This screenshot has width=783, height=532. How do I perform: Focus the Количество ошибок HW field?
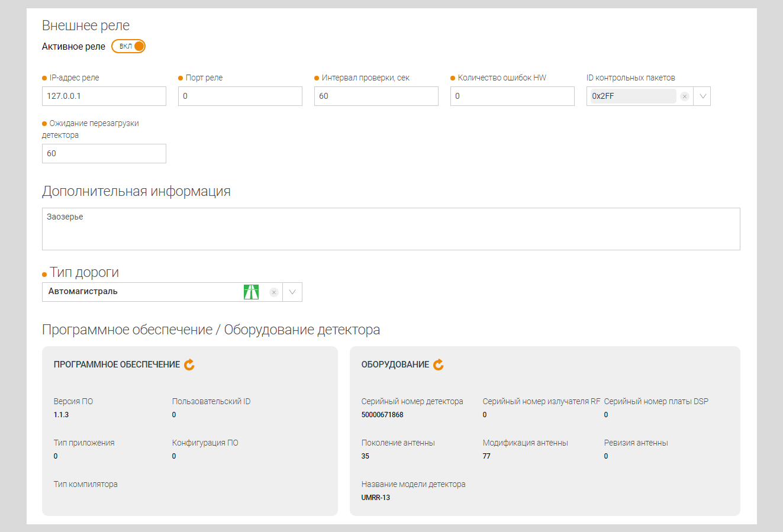513,96
